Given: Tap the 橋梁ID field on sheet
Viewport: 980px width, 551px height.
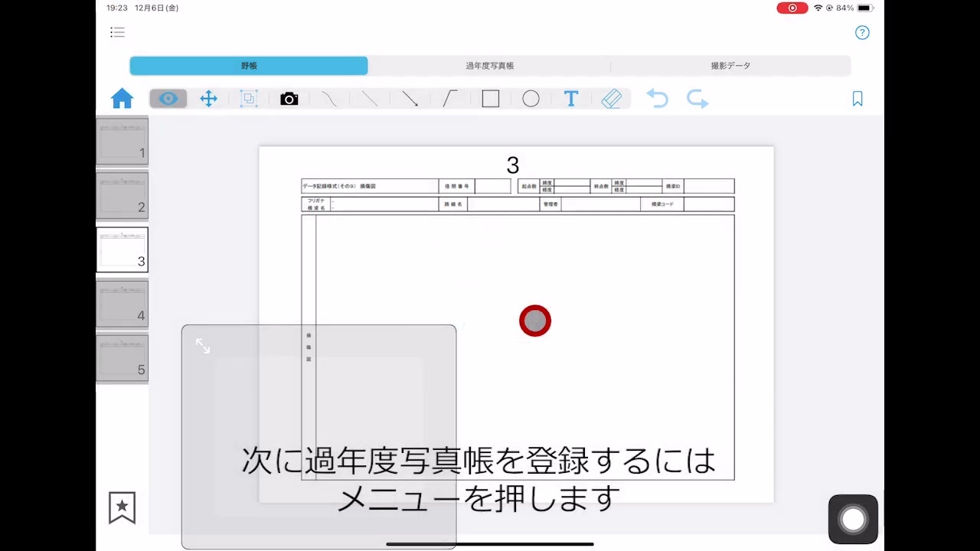Looking at the screenshot, I should click(709, 186).
